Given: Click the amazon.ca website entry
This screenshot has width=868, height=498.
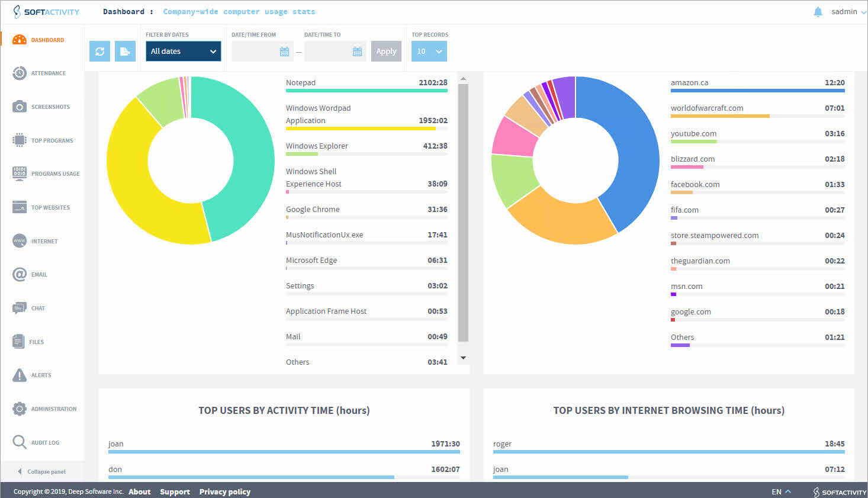Looking at the screenshot, I should click(757, 85).
